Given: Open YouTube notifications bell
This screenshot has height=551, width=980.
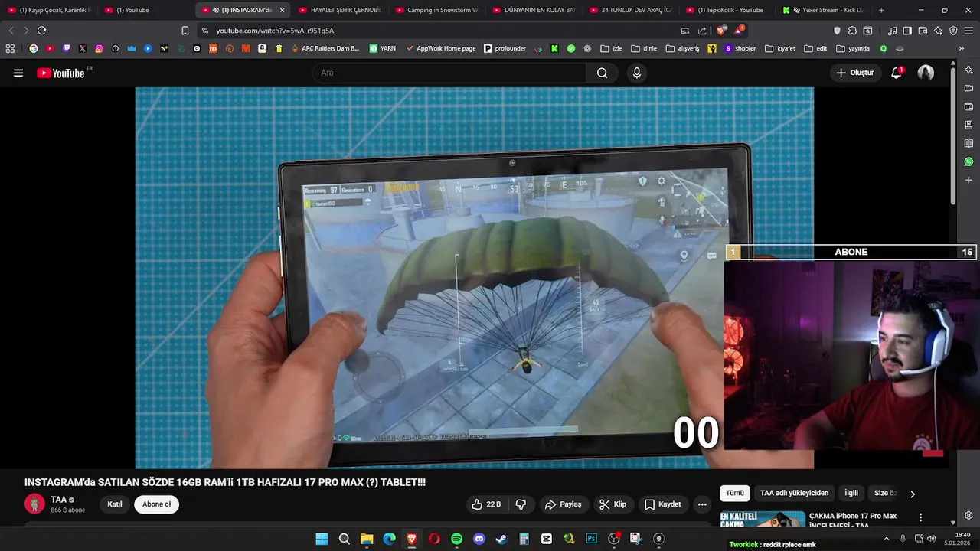Looking at the screenshot, I should (x=897, y=73).
